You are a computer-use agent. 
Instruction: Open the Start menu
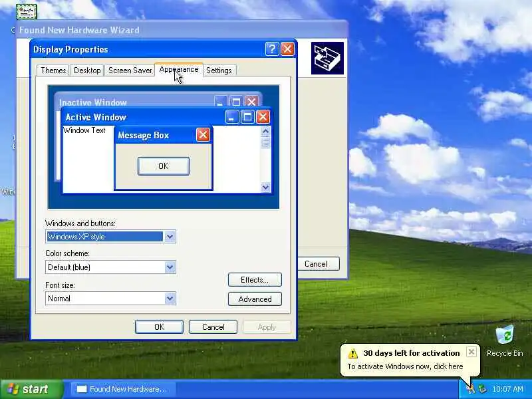click(31, 389)
